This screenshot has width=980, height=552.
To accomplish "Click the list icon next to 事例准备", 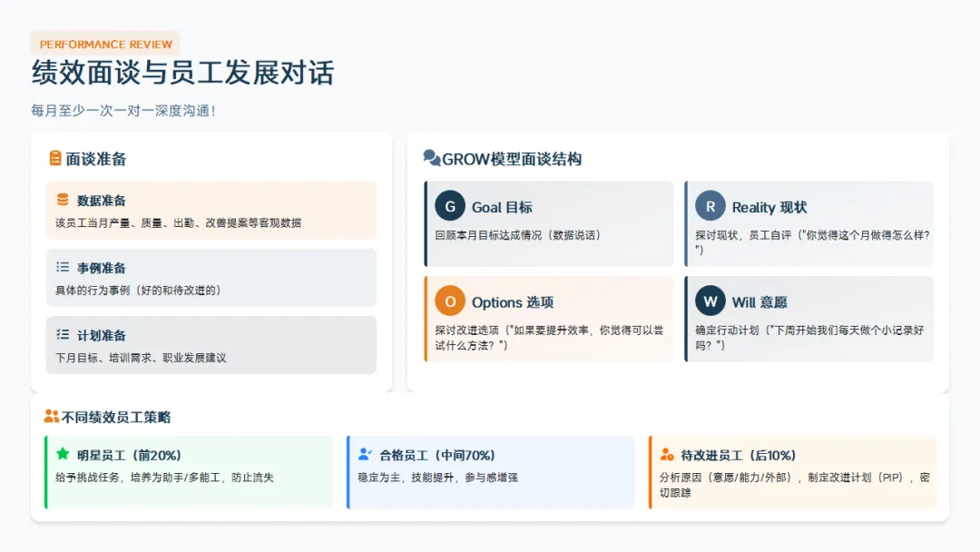I will click(x=63, y=267).
